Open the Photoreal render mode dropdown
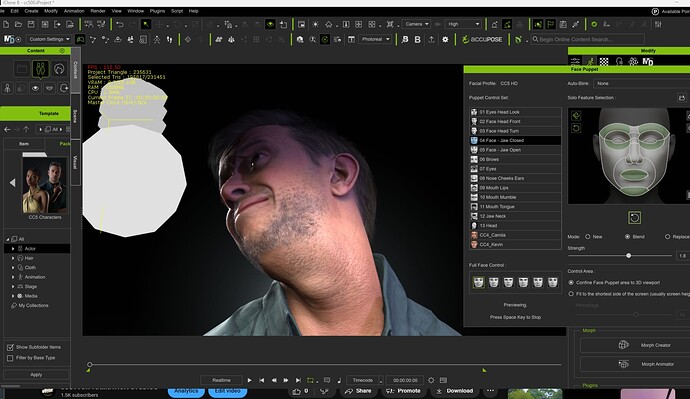690x399 pixels. click(x=375, y=39)
